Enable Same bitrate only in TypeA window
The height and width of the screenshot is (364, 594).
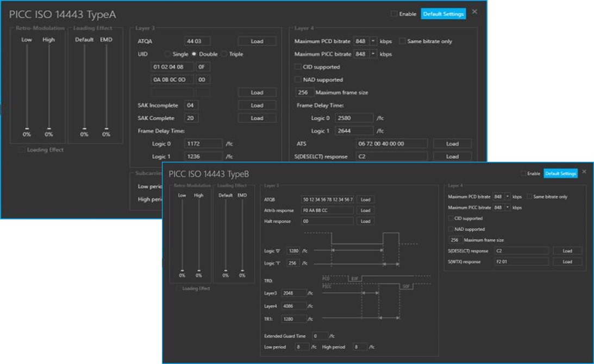[x=402, y=41]
